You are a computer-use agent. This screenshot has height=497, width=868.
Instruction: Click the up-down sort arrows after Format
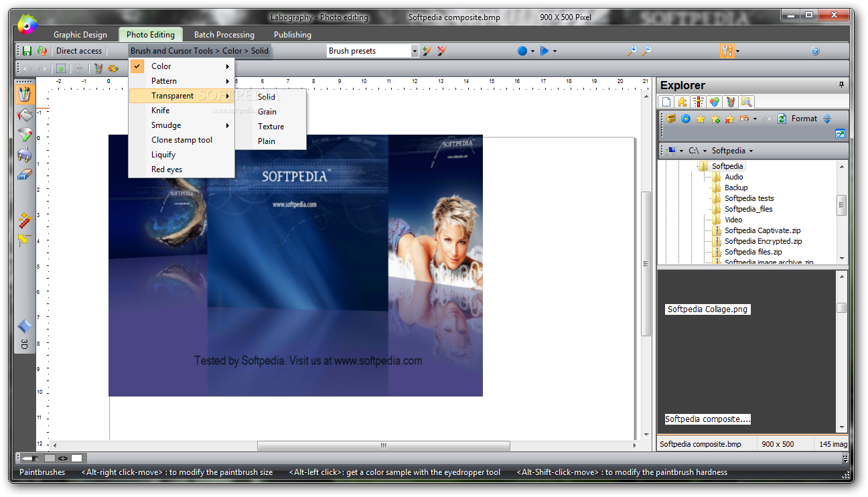click(827, 119)
